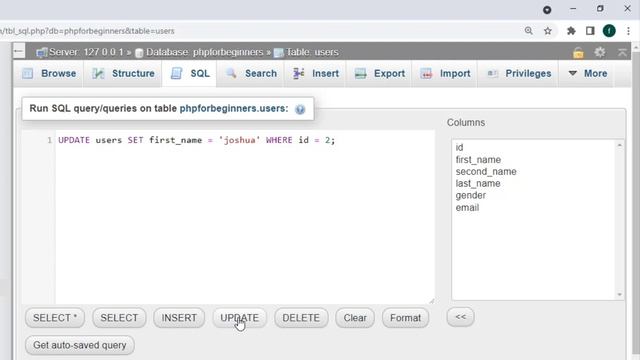Screen dimensions: 640x360
Task: Expand the More dropdown menu
Action: (x=587, y=73)
